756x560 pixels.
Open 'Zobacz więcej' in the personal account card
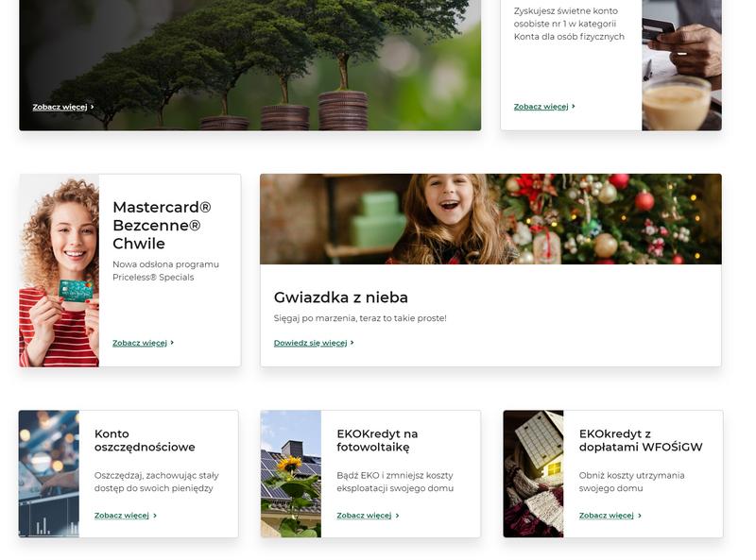pyautogui.click(x=541, y=108)
